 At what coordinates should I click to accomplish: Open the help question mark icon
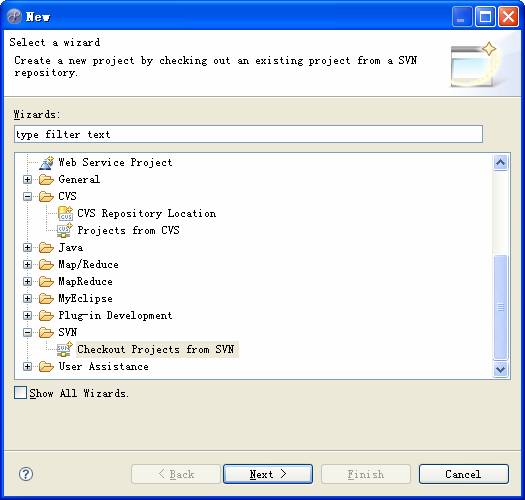(26, 474)
